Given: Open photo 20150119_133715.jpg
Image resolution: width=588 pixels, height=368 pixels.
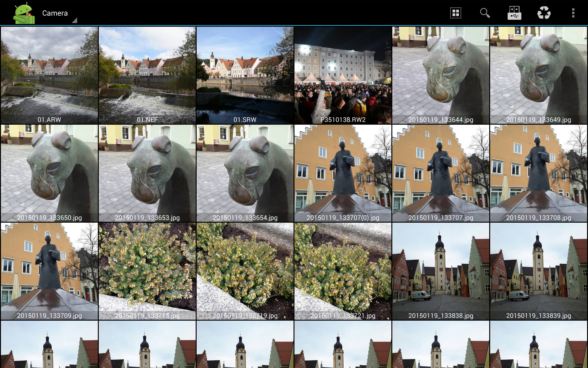Looking at the screenshot, I should tap(147, 271).
